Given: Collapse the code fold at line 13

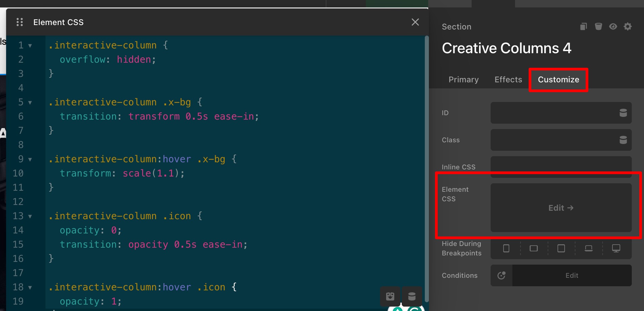Looking at the screenshot, I should pos(30,216).
